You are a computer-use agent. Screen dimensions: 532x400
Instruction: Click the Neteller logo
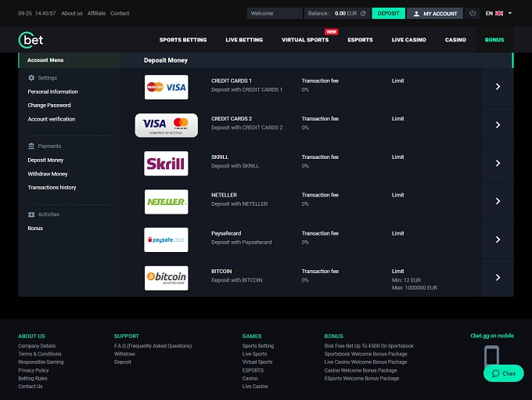166,202
